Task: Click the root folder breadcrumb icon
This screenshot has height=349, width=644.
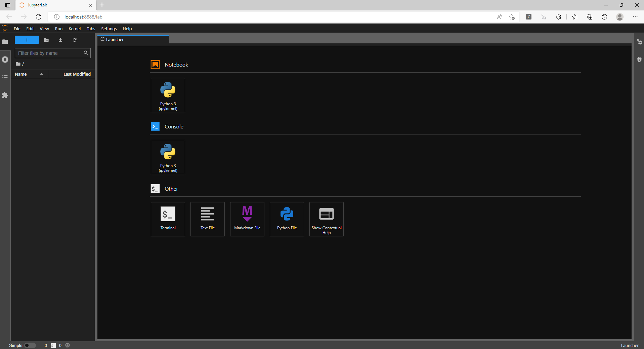Action: (x=18, y=64)
